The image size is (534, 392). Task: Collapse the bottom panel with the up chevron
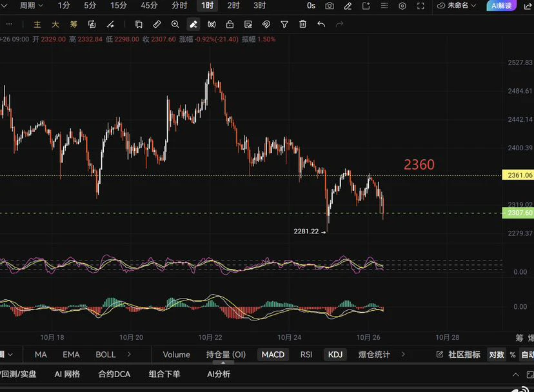(x=516, y=375)
